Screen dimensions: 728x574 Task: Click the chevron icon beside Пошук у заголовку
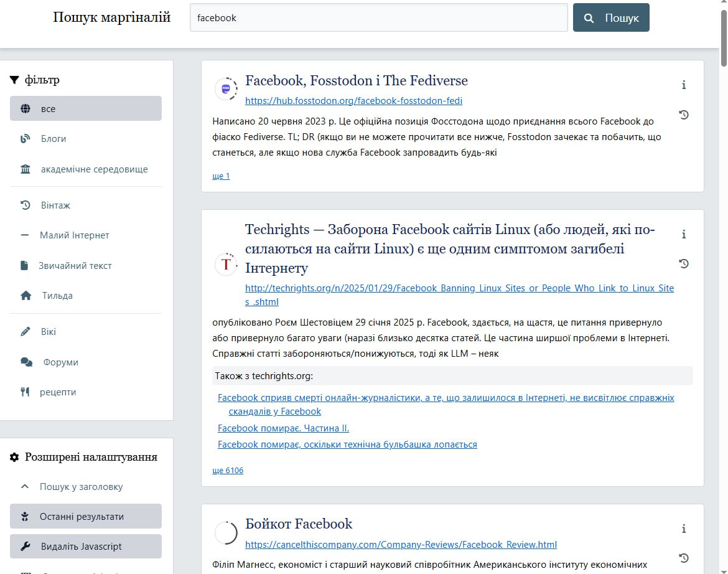(25, 486)
